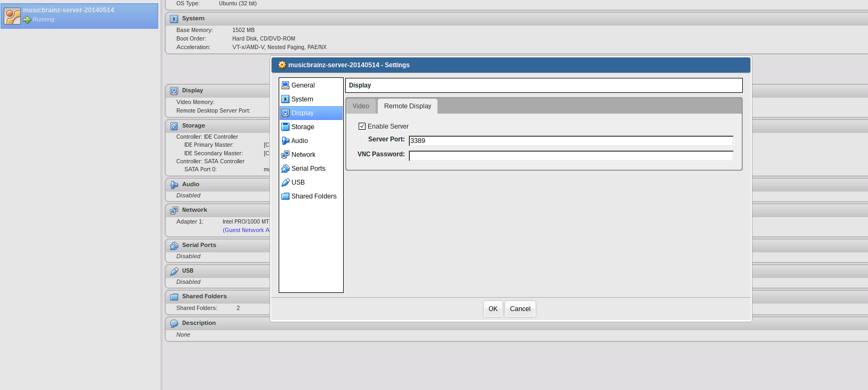This screenshot has width=868, height=390.
Task: Click the Serial Ports icon in settings list
Action: (x=285, y=169)
